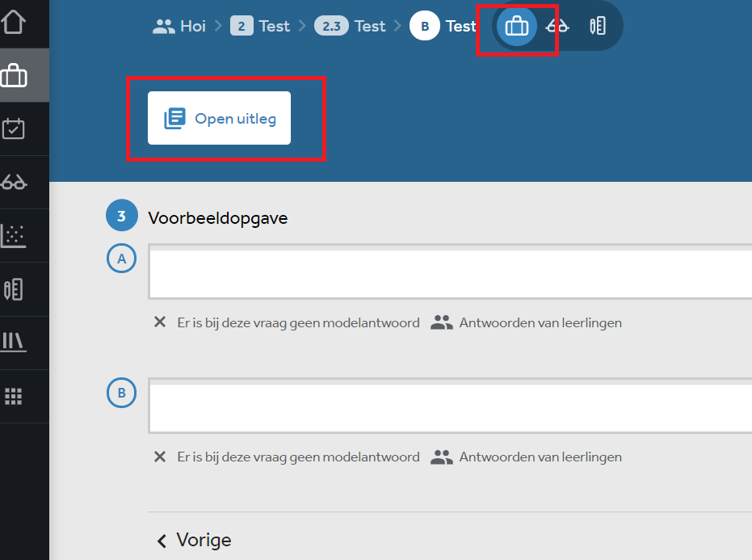Select the B Test breadcrumb item
The height and width of the screenshot is (560, 752).
443,26
